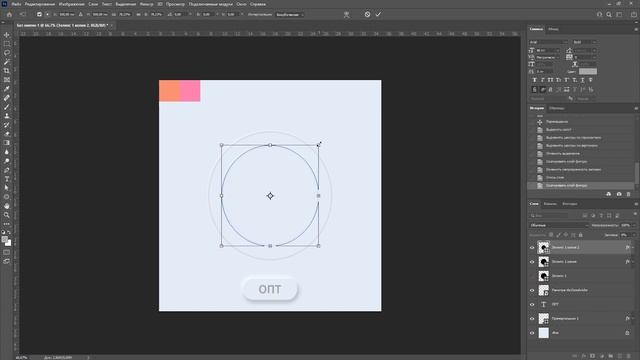The image size is (640, 360).
Task: Select the Pen tool
Action: 7,170
